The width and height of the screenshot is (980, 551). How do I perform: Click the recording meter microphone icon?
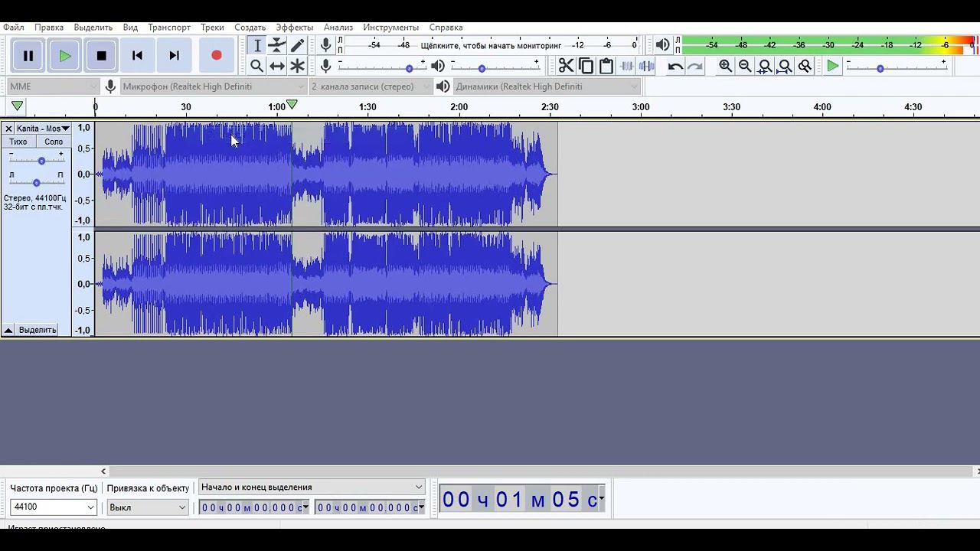(x=326, y=45)
